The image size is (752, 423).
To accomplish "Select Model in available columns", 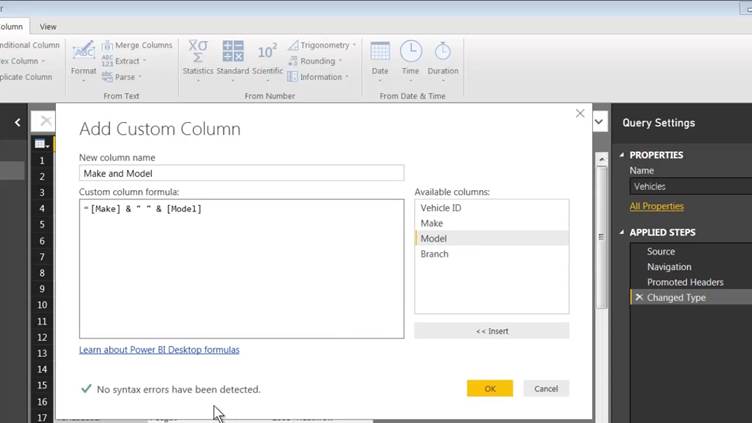I will (x=492, y=238).
